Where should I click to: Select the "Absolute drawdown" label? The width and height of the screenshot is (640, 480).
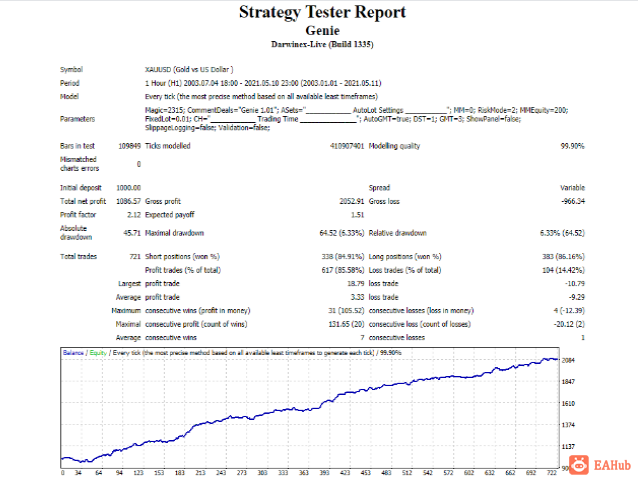pos(76,233)
